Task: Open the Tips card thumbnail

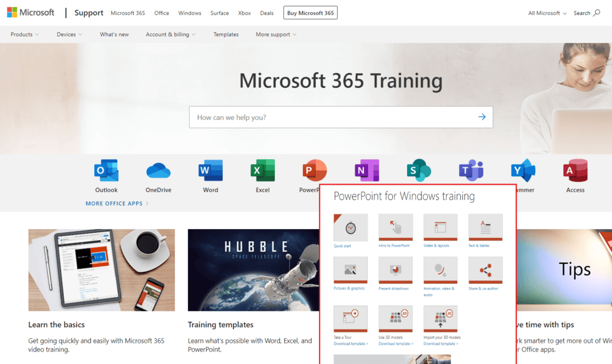Action: [x=565, y=270]
